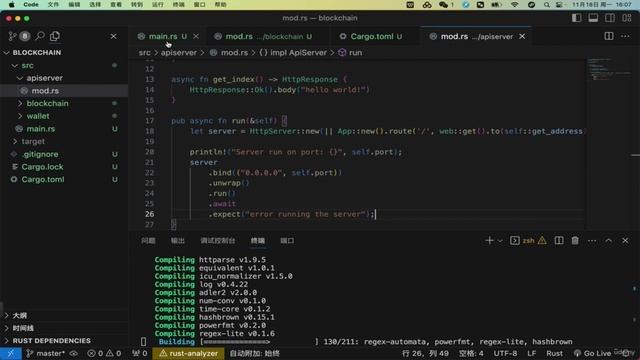Change the Rust language mode

coord(554,353)
